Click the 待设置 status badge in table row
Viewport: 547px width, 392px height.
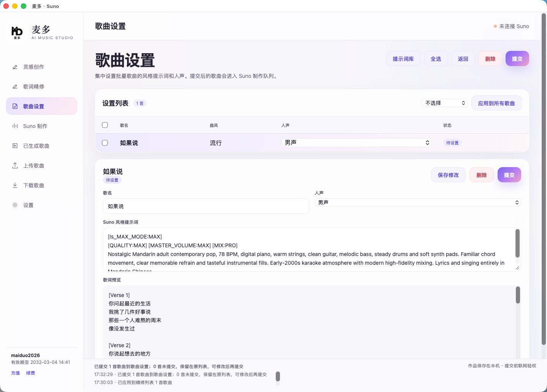pyautogui.click(x=452, y=143)
